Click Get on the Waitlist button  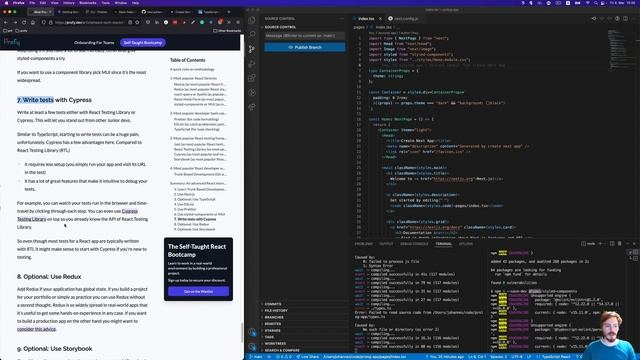pos(198,291)
